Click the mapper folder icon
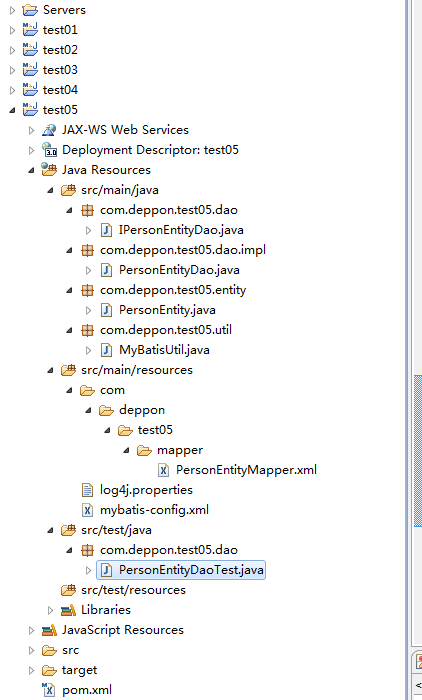The width and height of the screenshot is (422, 700). (x=144, y=450)
